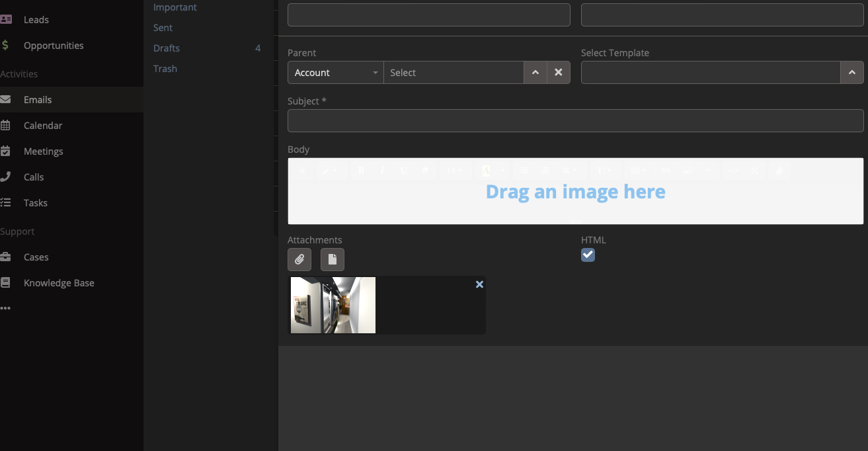Click the text highlight color button
The width and height of the screenshot is (868, 451).
click(x=487, y=171)
